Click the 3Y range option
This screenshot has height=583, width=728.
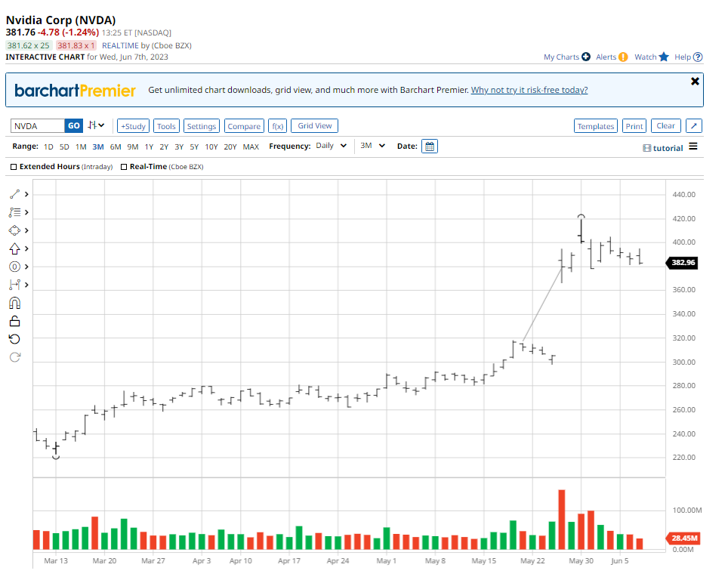179,147
